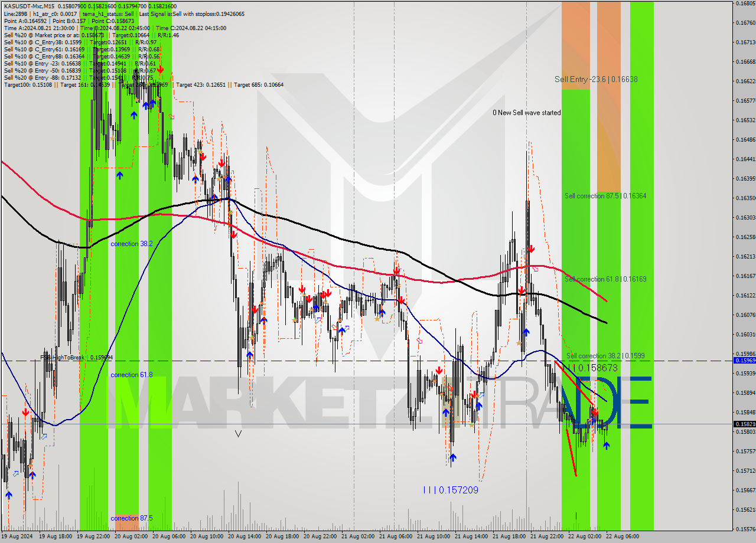This screenshot has height=543, width=756.
Task: Click the '22 Aug 02:00' time label
Action: tap(585, 537)
